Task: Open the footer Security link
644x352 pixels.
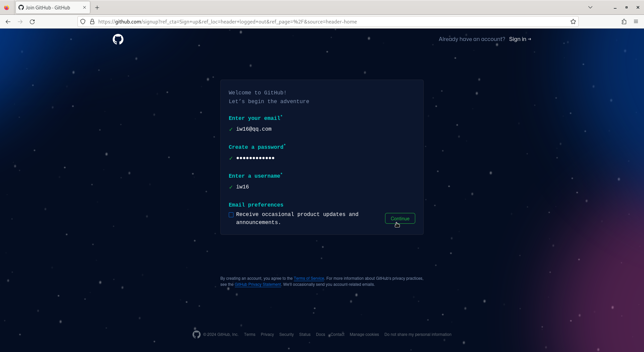Action: tap(286, 335)
